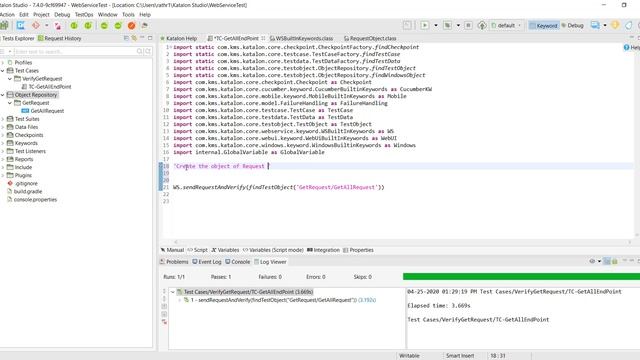Select GetAllRequest object in repository
640x360 pixels.
pyautogui.click(x=43, y=111)
